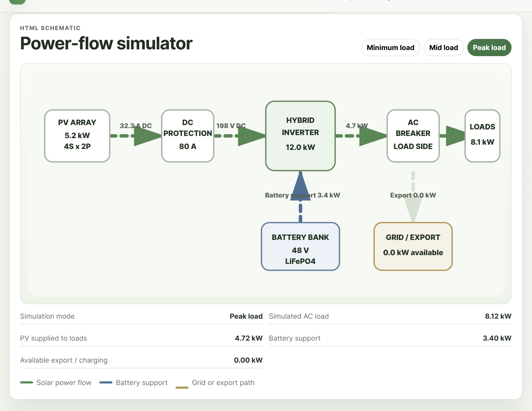The height and width of the screenshot is (411, 532).
Task: Click the Power-flow simulator heading
Action: coord(106,43)
